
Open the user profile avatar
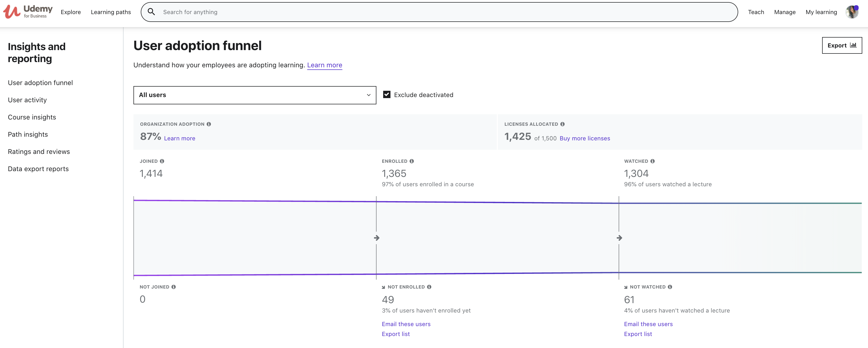852,12
